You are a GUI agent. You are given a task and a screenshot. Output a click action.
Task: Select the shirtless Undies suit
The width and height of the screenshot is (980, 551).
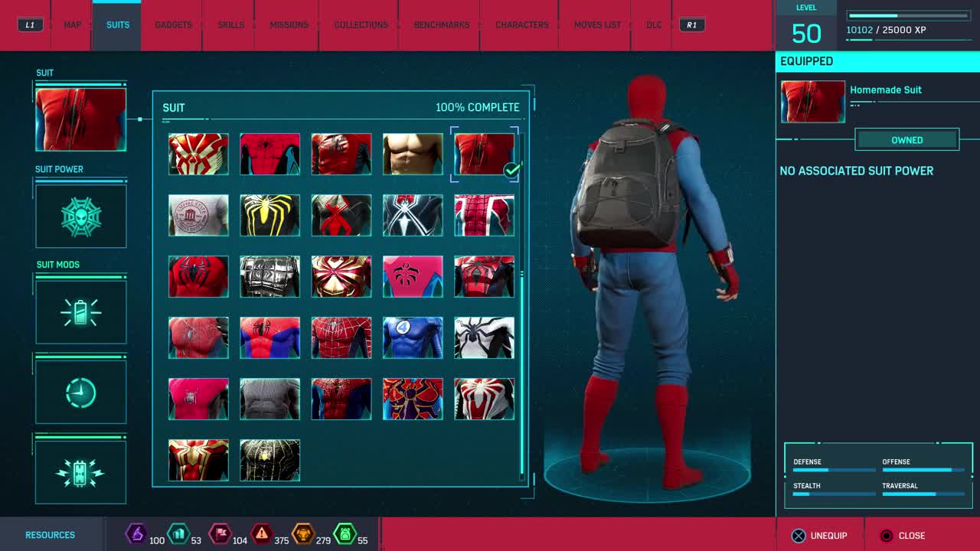click(x=413, y=154)
